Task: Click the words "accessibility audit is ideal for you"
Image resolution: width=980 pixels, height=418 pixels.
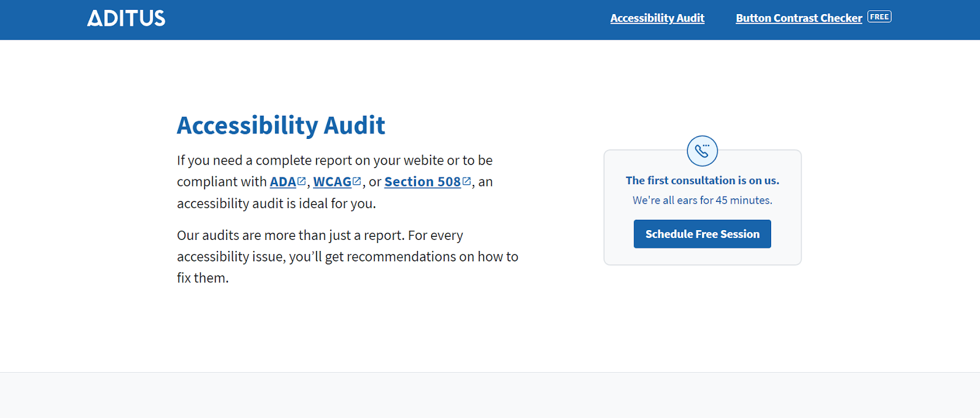Action: (x=276, y=203)
